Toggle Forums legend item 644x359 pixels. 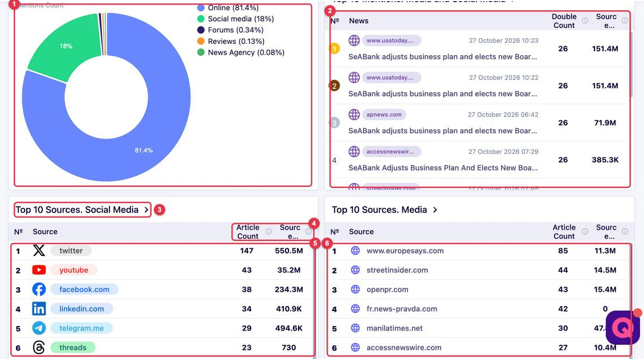coord(230,30)
